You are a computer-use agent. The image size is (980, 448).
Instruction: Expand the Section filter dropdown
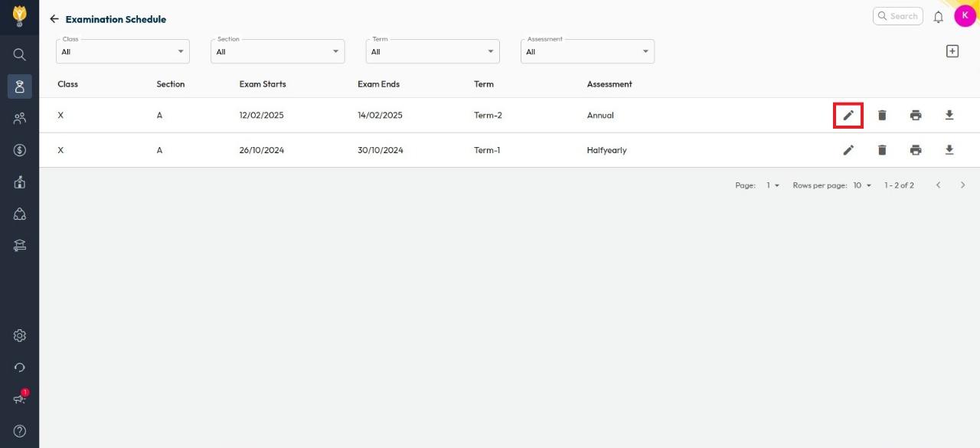coord(278,51)
